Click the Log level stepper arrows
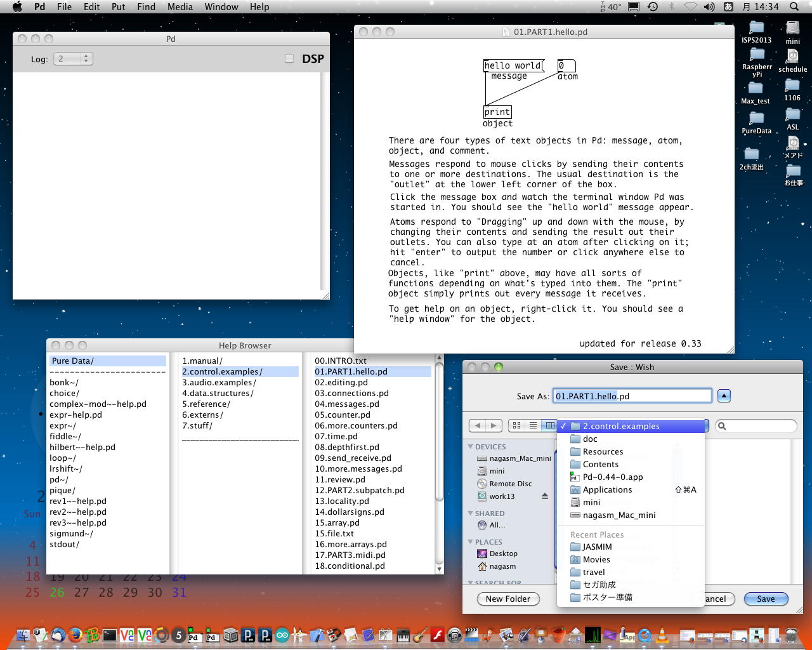Image resolution: width=812 pixels, height=650 pixels. tap(87, 58)
